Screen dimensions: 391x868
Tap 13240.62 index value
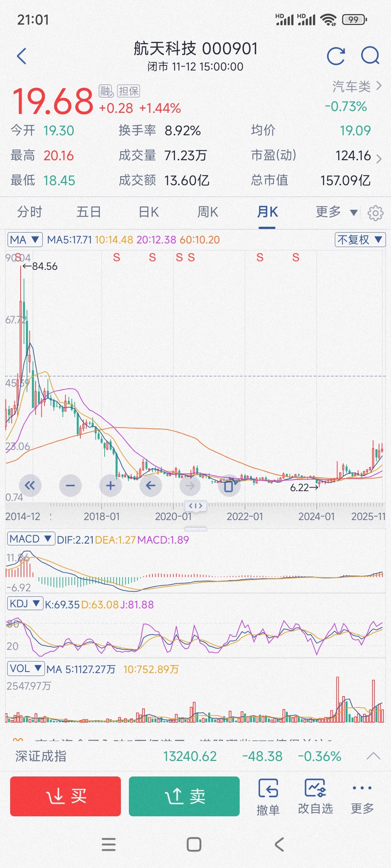(190, 756)
